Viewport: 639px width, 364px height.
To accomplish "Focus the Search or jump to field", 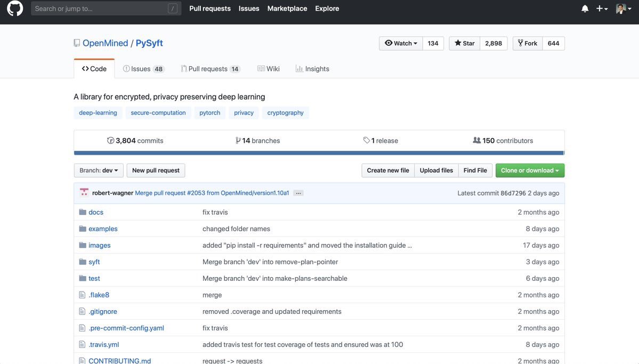I will pyautogui.click(x=106, y=9).
